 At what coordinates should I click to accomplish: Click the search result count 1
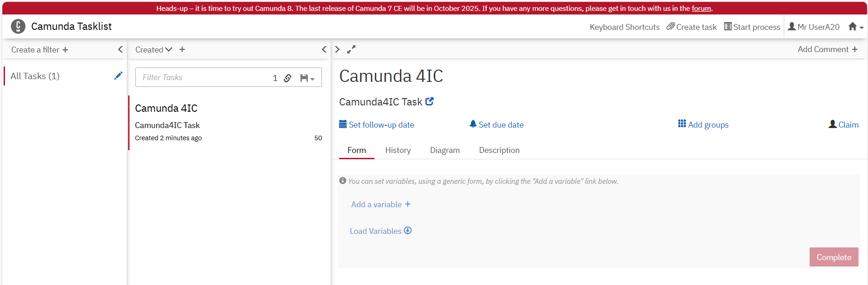point(275,78)
